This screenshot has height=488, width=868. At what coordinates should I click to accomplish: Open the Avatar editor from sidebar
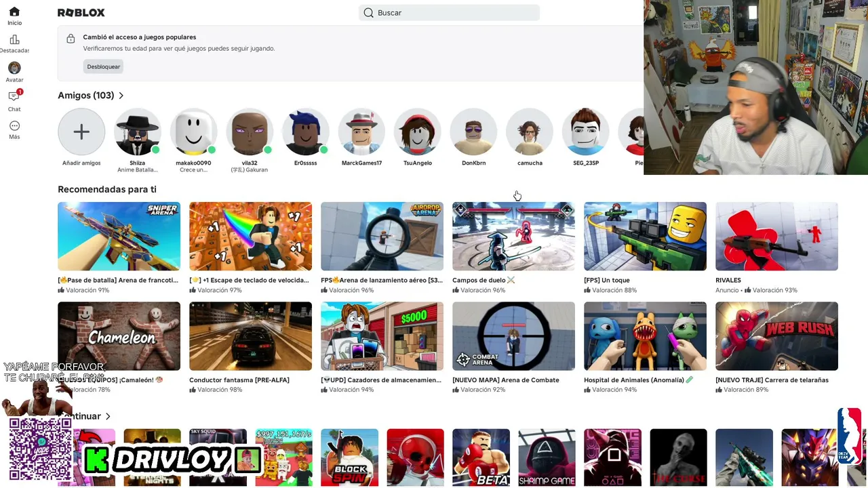(14, 73)
